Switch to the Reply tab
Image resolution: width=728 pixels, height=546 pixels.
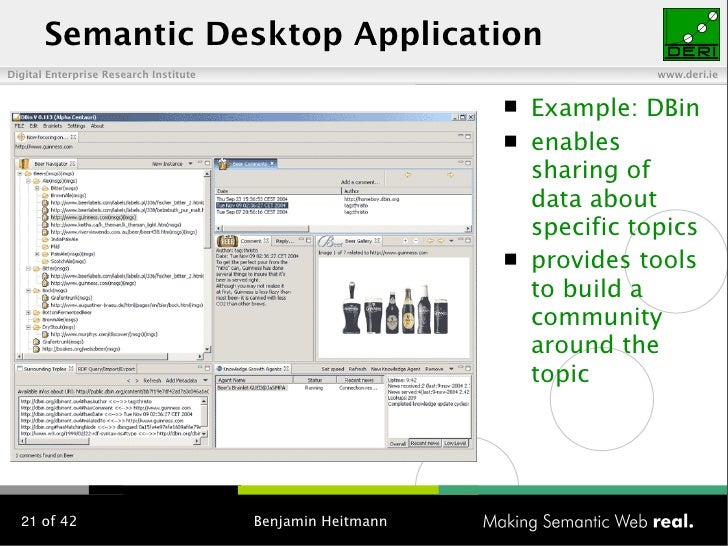(x=284, y=241)
